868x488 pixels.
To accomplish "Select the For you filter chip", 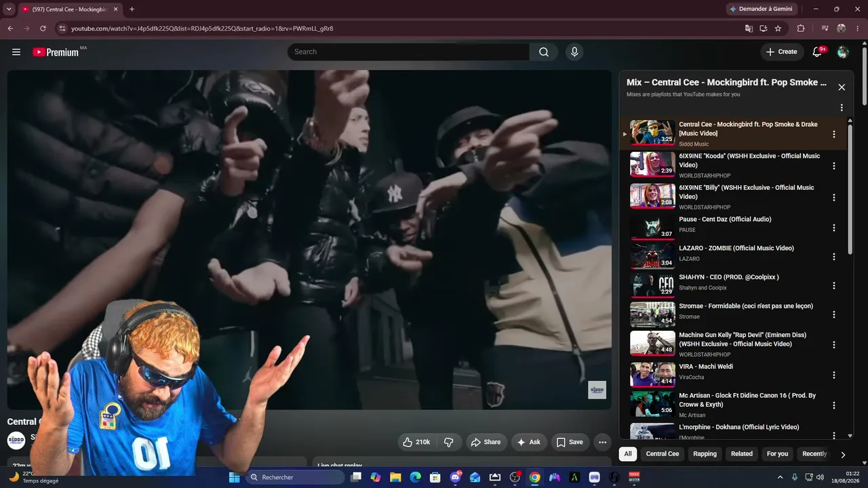I will [x=777, y=454].
